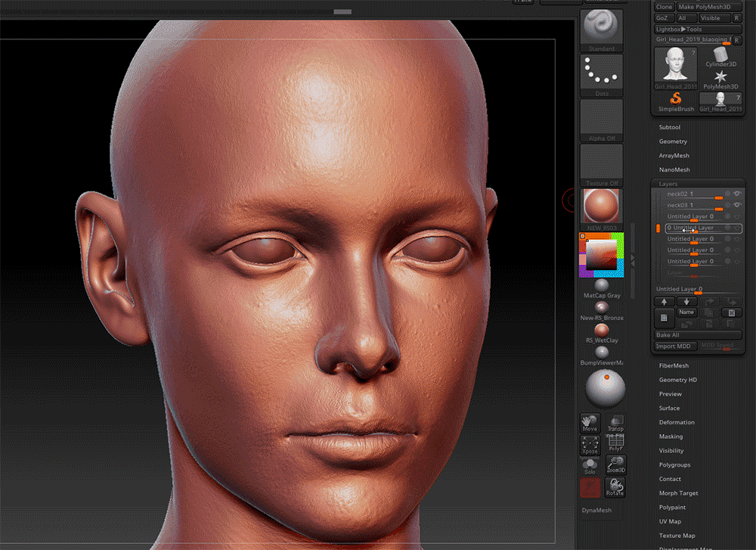Open the Morph Target section

678,493
